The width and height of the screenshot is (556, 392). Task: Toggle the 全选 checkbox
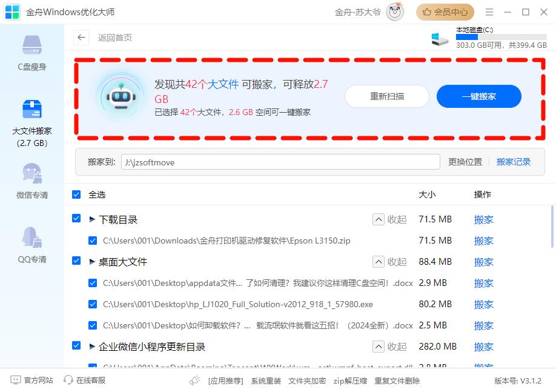76,194
